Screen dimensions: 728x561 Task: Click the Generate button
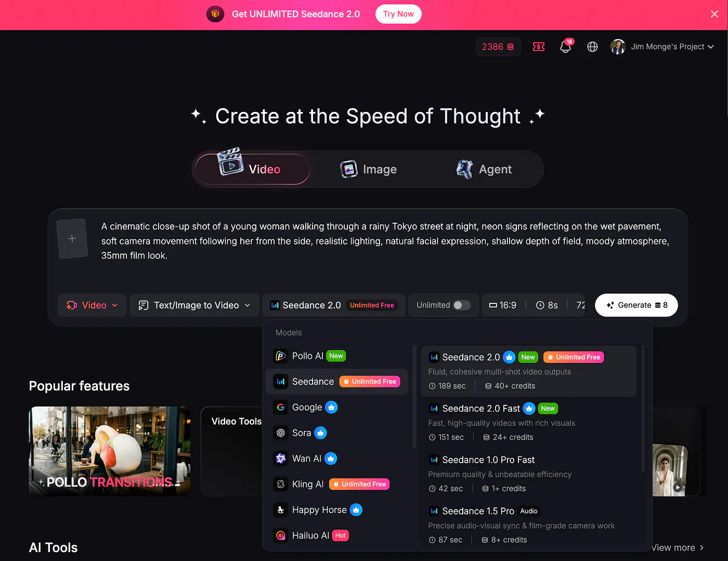coord(636,305)
